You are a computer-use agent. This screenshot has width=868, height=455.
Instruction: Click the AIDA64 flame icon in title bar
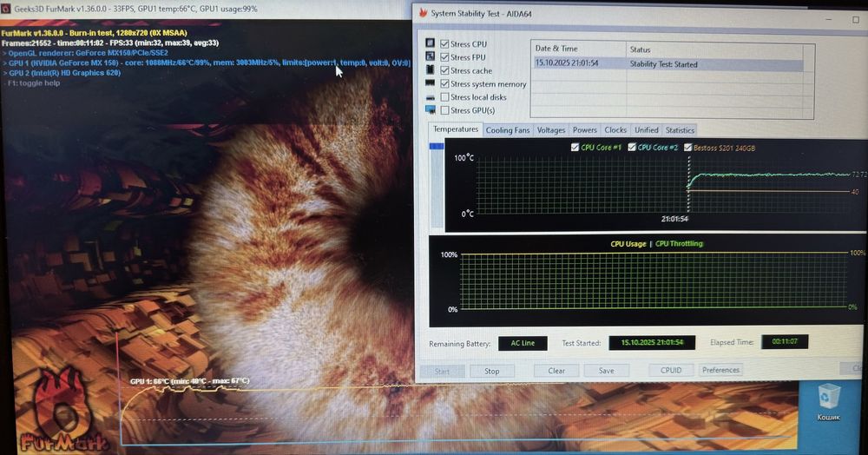[x=424, y=13]
